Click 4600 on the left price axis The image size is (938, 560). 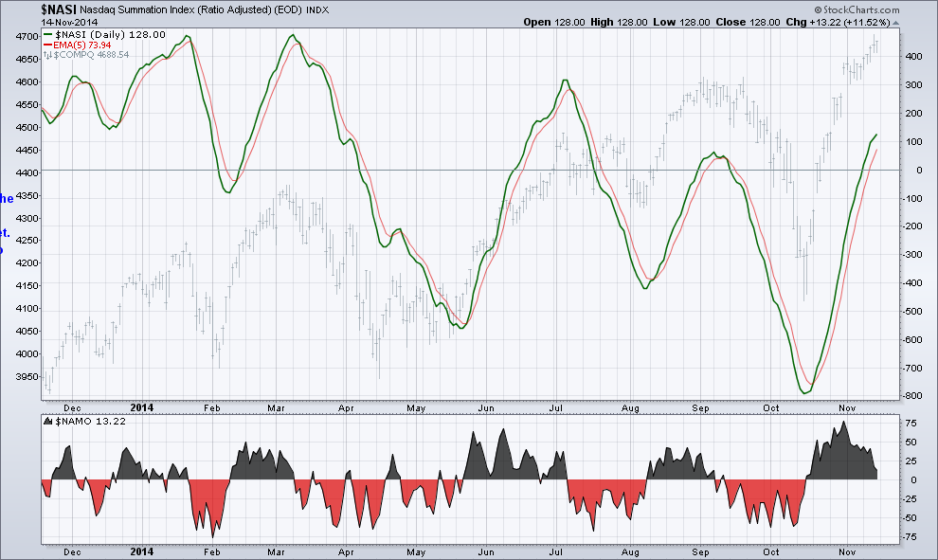27,82
